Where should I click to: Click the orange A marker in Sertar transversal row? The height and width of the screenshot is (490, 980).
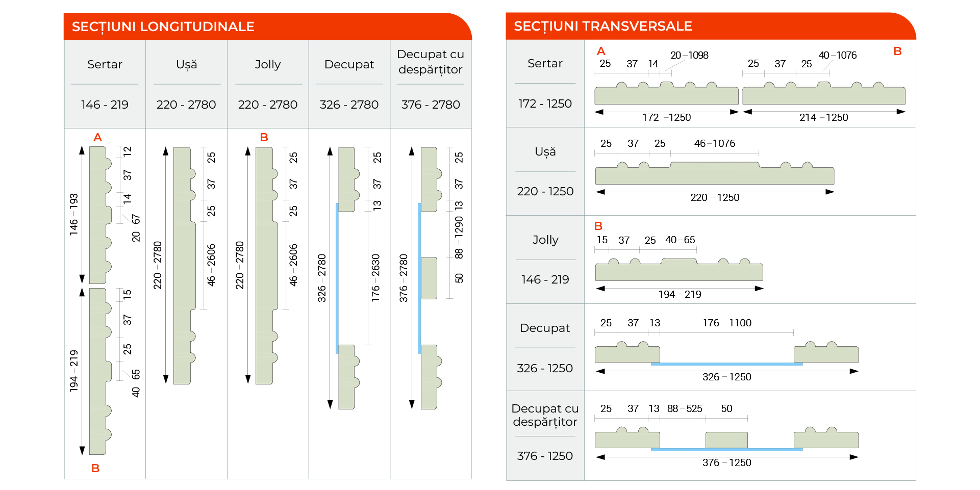click(x=601, y=51)
